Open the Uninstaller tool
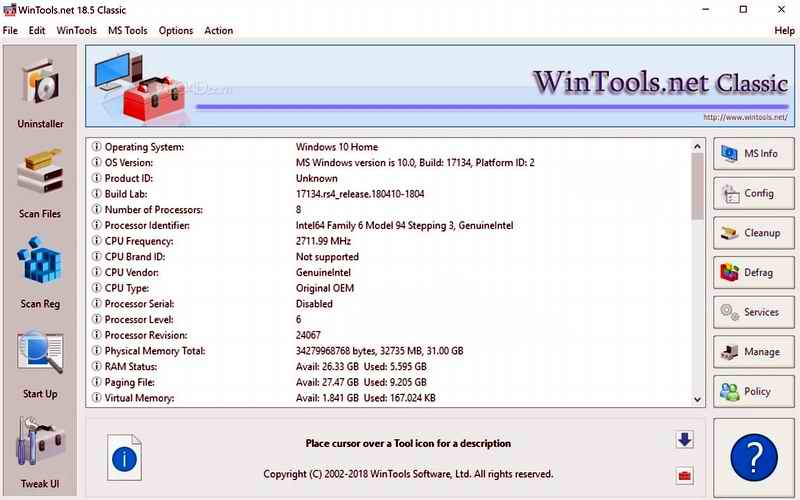This screenshot has width=800, height=500. (40, 92)
